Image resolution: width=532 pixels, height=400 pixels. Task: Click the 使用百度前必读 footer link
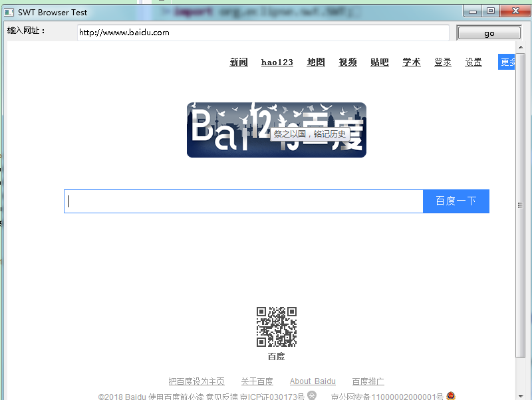[x=176, y=397]
